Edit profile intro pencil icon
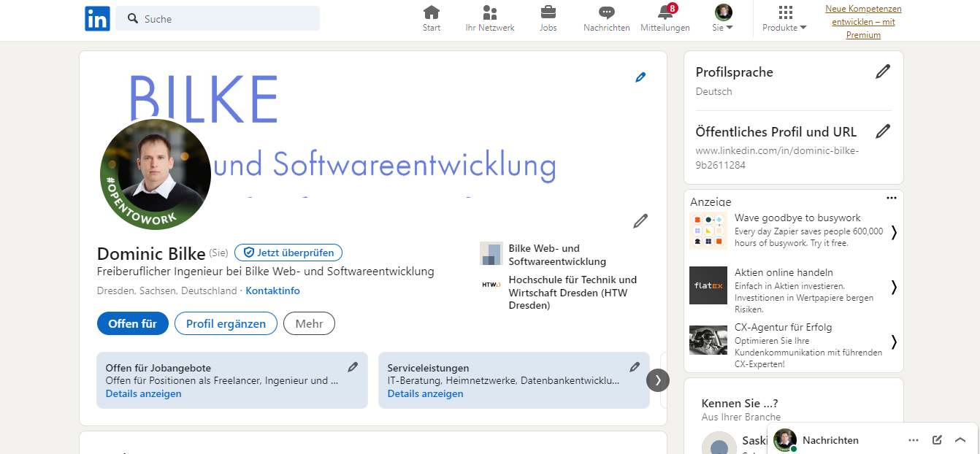Viewport: 980px width, 454px height. tap(640, 221)
